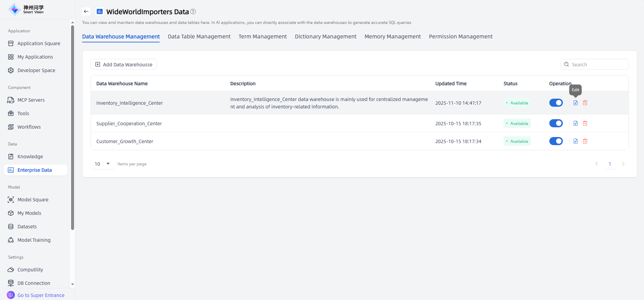Open the items per page dropdown
Image resolution: width=644 pixels, height=300 pixels.
point(102,164)
